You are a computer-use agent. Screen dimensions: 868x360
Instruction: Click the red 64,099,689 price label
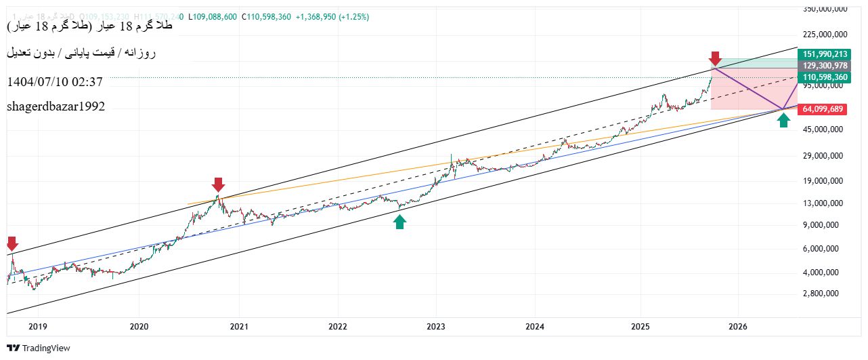point(823,109)
